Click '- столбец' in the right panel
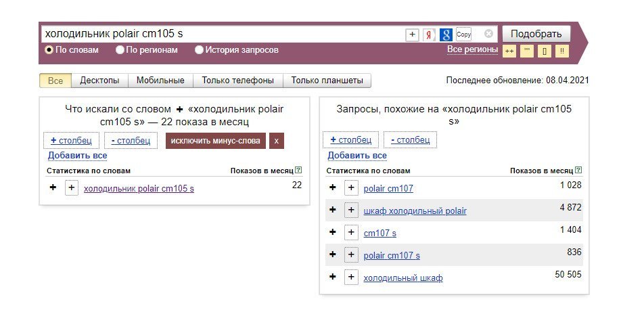The width and height of the screenshot is (644, 333). click(411, 140)
